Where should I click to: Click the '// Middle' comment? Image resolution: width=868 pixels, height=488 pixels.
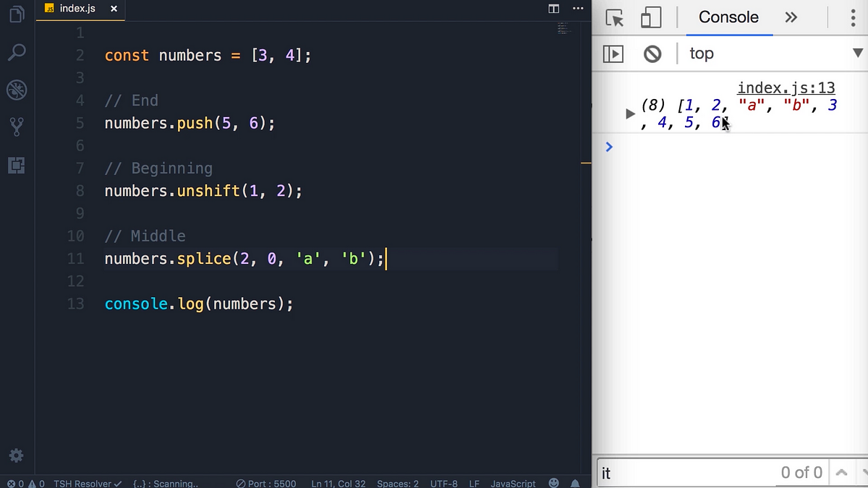point(145,236)
